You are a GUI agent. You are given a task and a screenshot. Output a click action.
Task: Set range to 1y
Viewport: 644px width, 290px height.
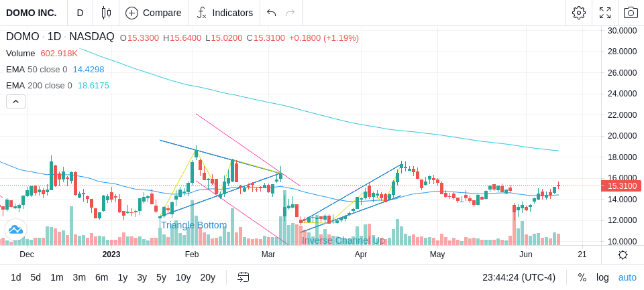[x=122, y=278]
